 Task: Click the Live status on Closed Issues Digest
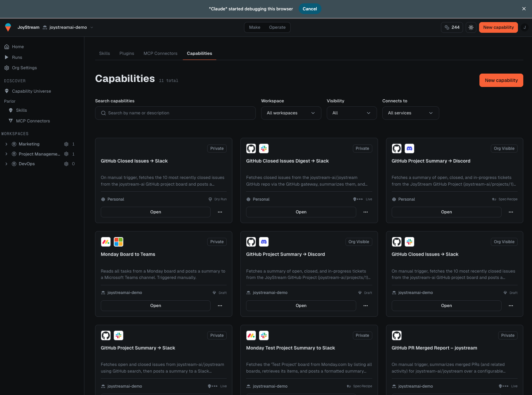[363, 199]
